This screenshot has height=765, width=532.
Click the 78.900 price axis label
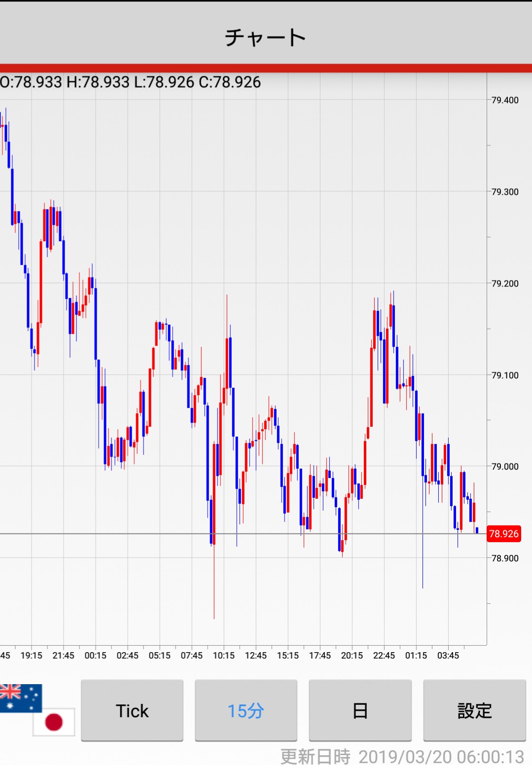pyautogui.click(x=505, y=558)
